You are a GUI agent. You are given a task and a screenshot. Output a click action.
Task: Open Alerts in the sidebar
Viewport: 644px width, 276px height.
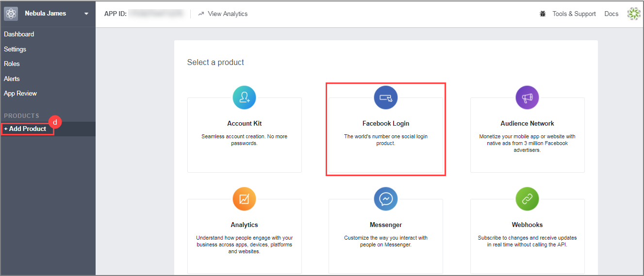tap(12, 79)
